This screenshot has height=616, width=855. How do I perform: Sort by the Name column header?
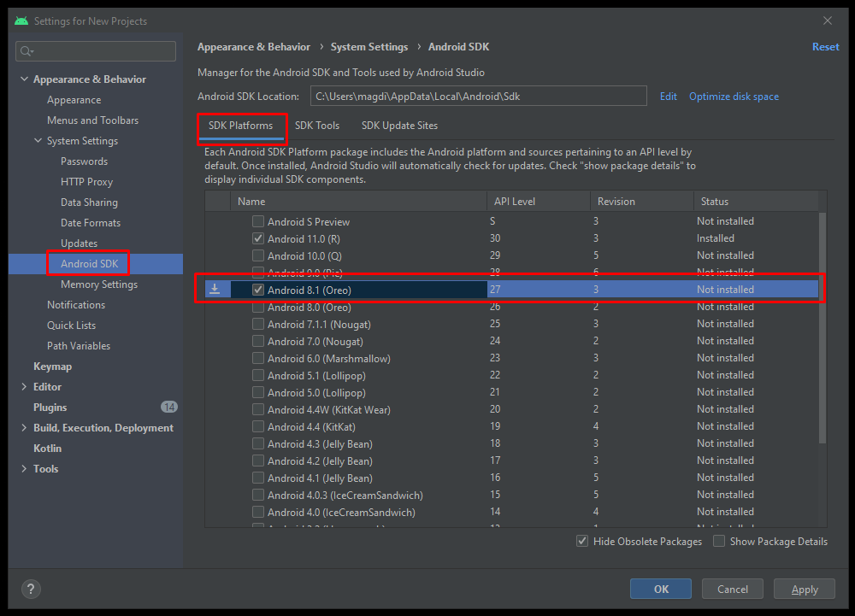tap(359, 202)
